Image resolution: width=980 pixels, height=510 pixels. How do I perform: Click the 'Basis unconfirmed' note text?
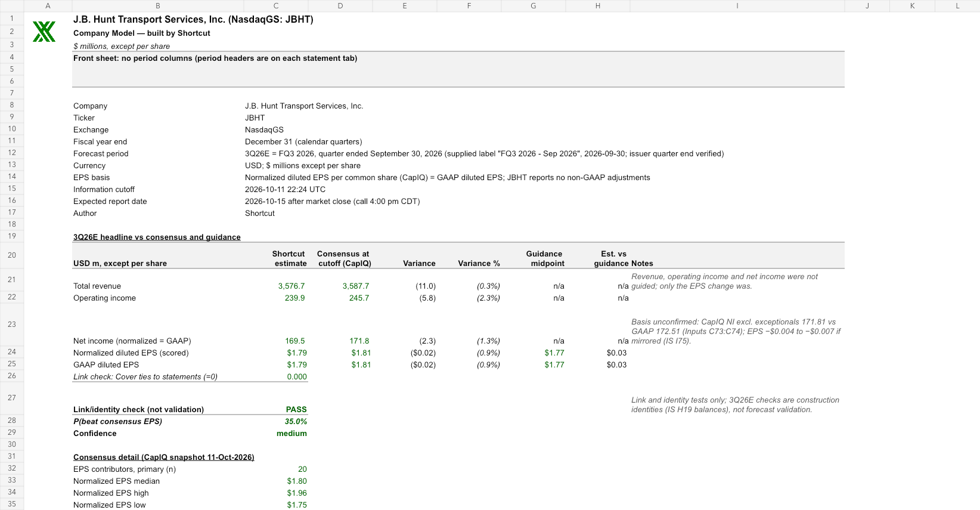pos(736,332)
